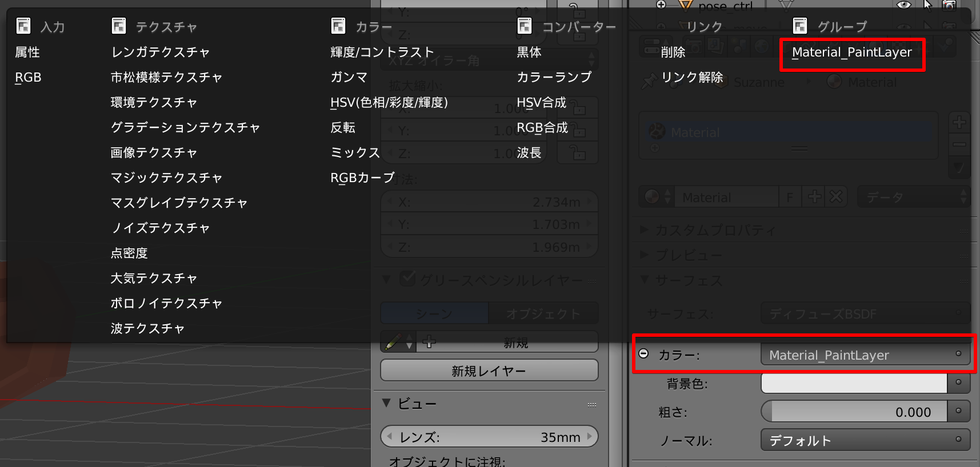Choose RGB合成 converter node
980x467 pixels.
(542, 127)
